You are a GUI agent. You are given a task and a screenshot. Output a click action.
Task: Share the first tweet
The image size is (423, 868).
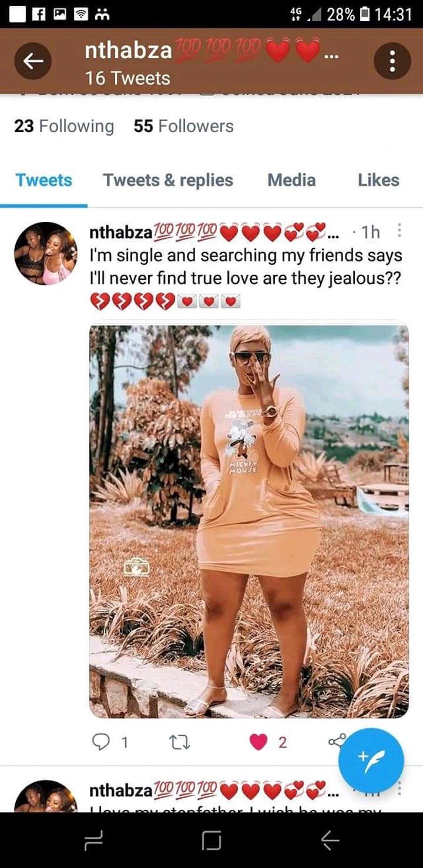(x=337, y=741)
